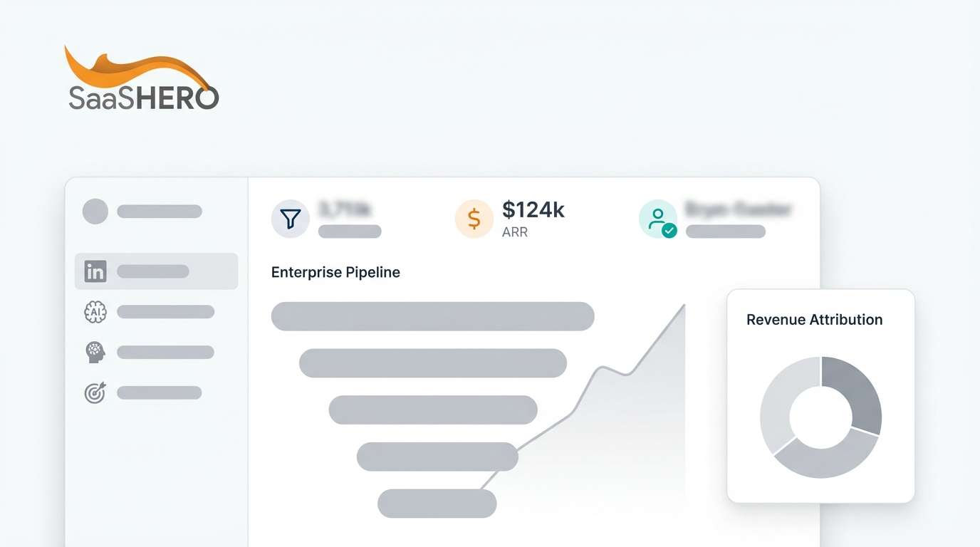This screenshot has height=547, width=980.
Task: Select the highlighted LinkedIn menu row
Action: coord(156,271)
